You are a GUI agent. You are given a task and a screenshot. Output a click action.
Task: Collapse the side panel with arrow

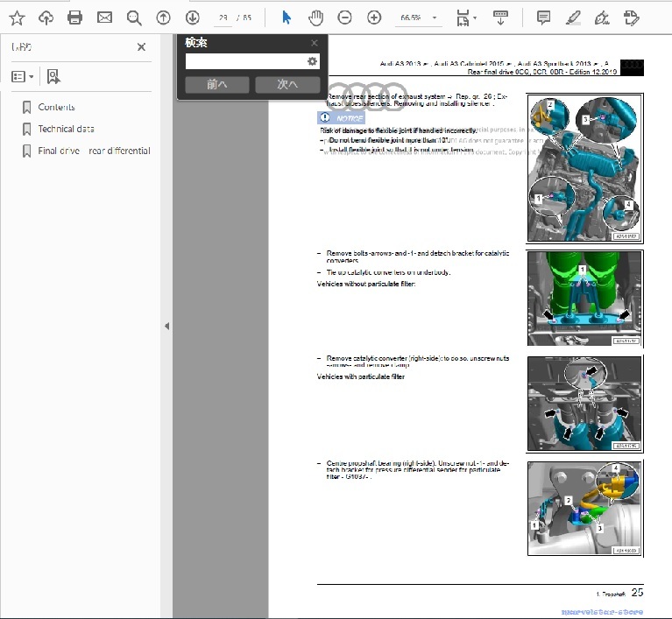(x=166, y=327)
